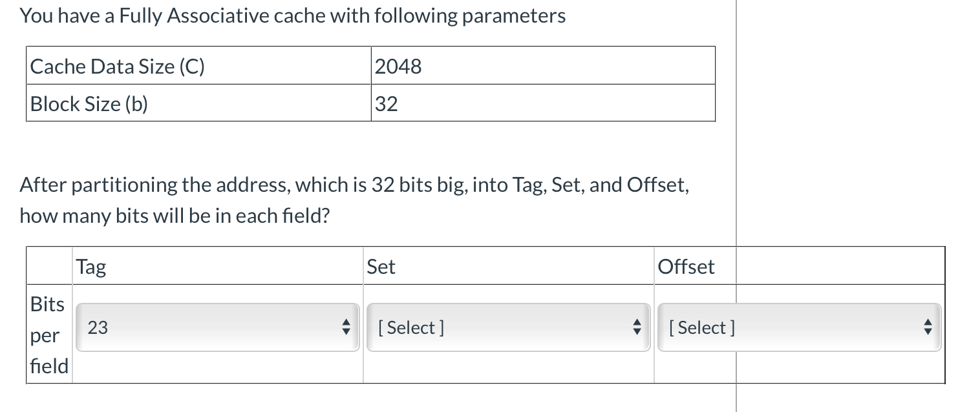The image size is (980, 412).
Task: Open the Offset field [Select] dropdown
Action: (x=799, y=327)
